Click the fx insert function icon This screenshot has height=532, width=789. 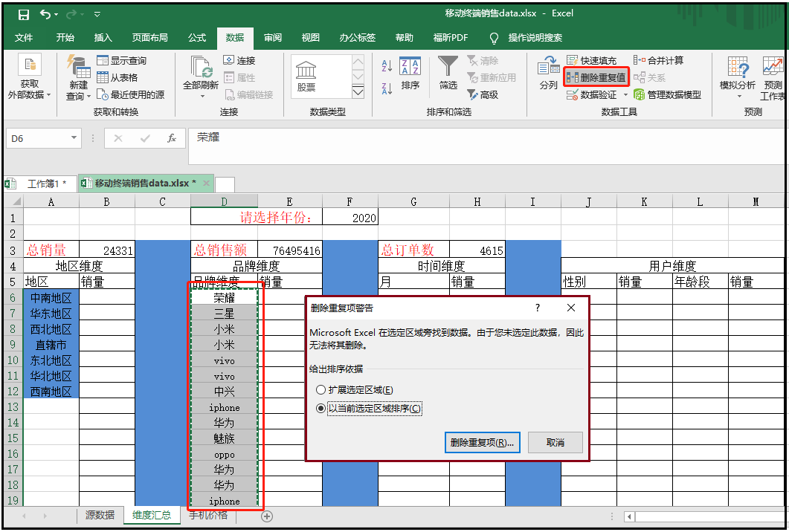[x=172, y=138]
